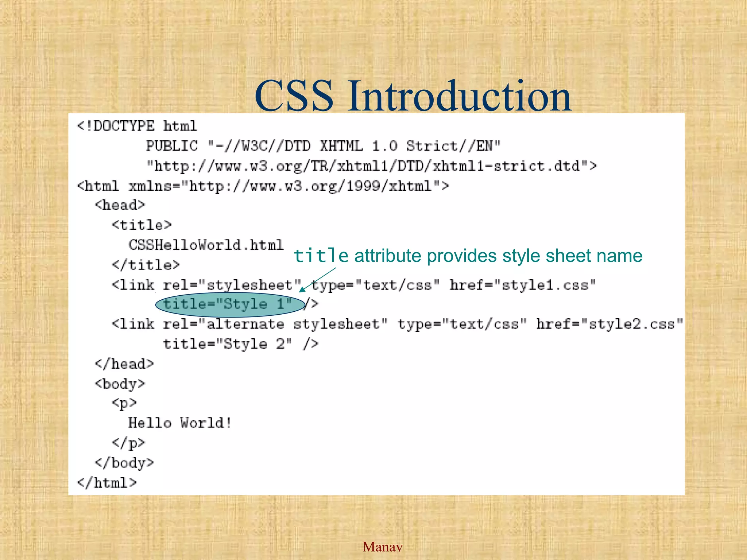The image size is (747, 560).
Task: Click the opening <body> tag
Action: click(x=120, y=384)
